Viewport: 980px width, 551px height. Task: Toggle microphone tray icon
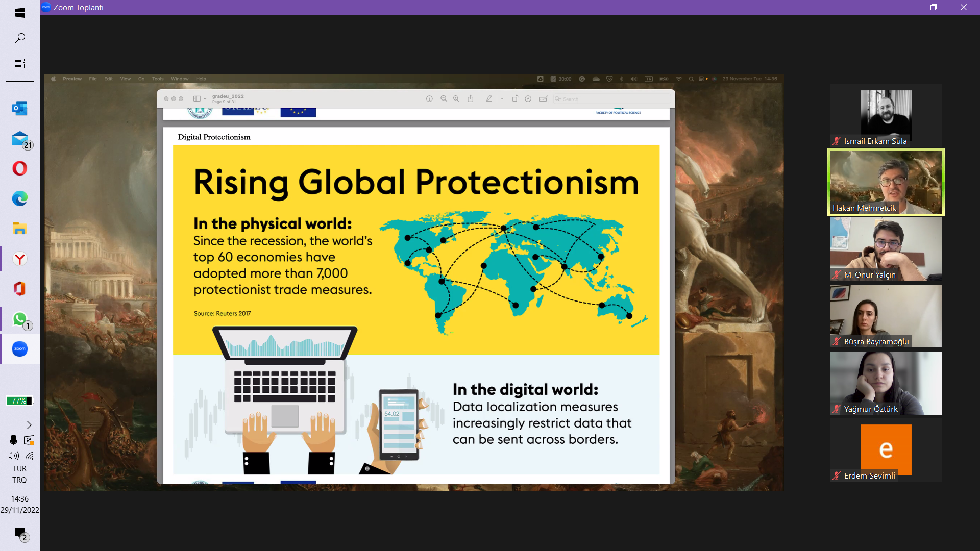coord(13,440)
